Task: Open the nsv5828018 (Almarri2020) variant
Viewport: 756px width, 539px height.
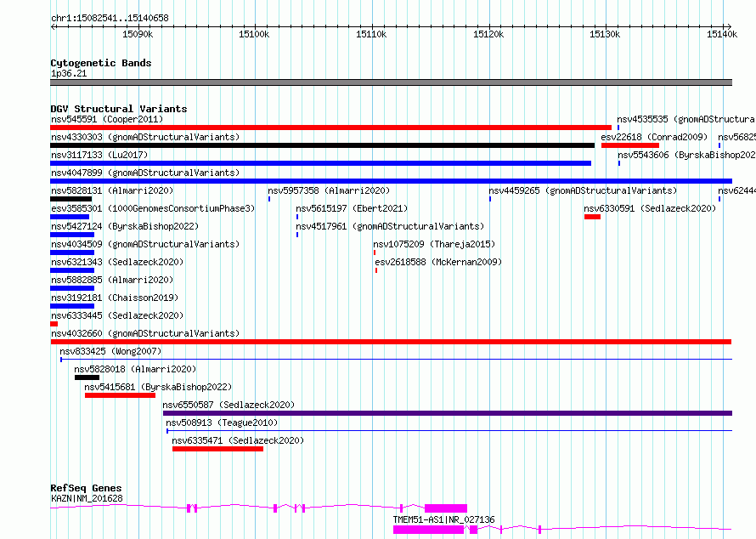Action: click(x=135, y=369)
